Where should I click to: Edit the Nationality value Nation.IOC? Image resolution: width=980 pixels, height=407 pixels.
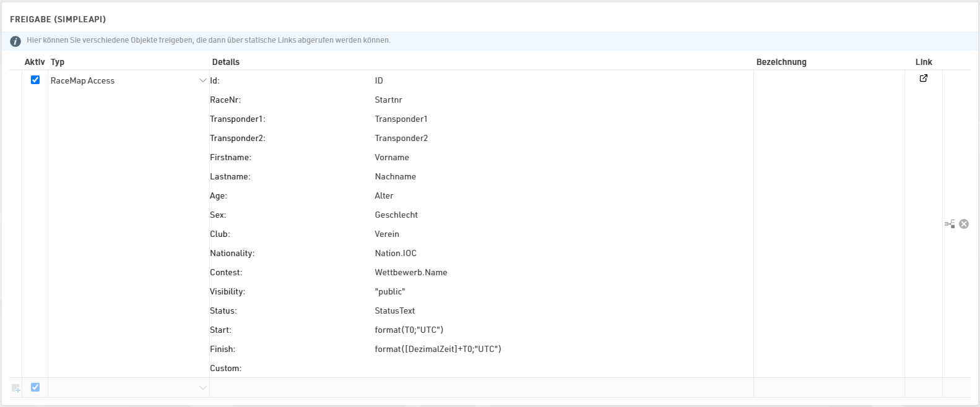click(396, 253)
